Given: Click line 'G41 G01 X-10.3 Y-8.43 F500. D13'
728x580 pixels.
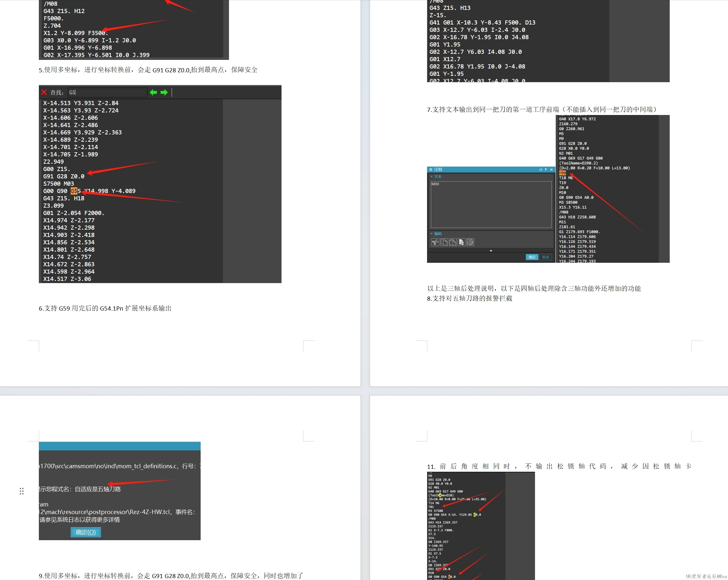Looking at the screenshot, I should pos(482,23).
